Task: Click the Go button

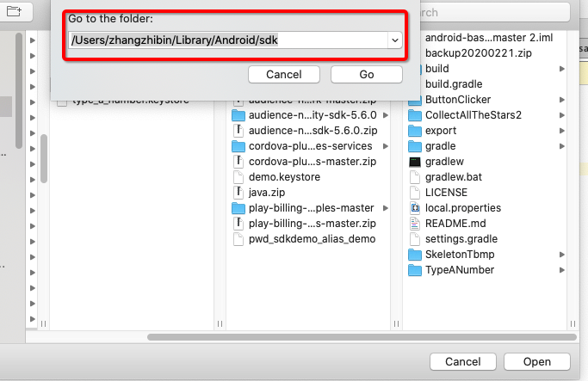Action: click(367, 74)
